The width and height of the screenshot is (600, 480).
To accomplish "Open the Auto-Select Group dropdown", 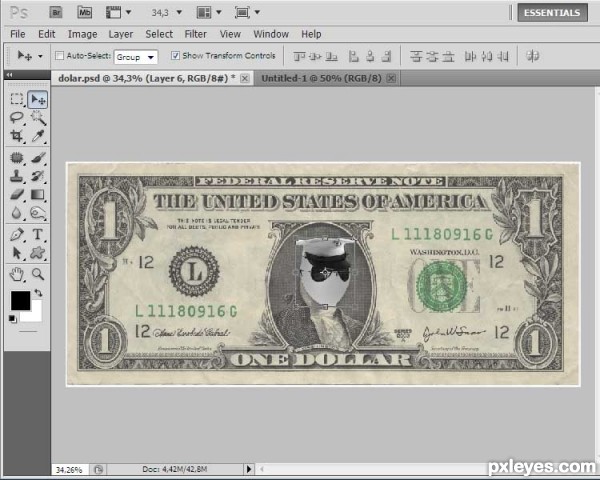I will [x=136, y=57].
